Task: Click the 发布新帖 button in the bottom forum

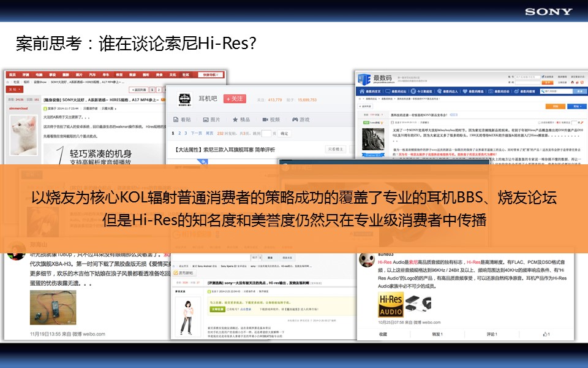Action: 183,272
